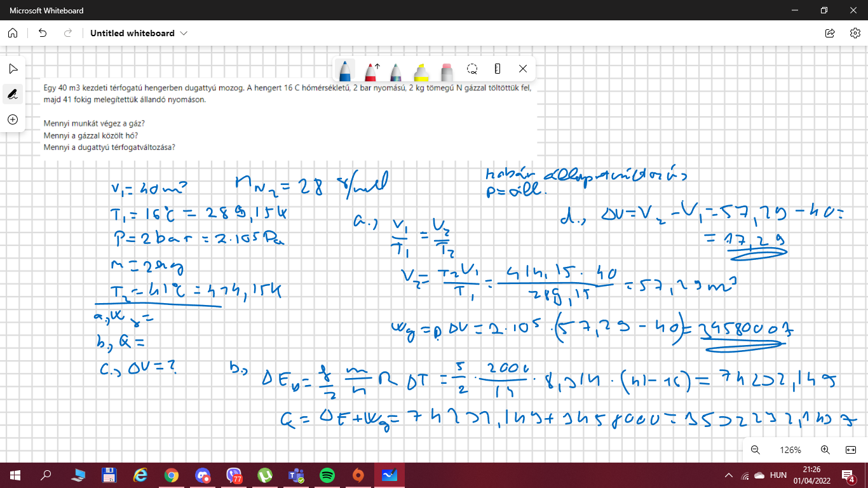Viewport: 868px width, 488px height.
Task: Expand the Untitled whiteboard title dropdown
Action: tap(184, 33)
